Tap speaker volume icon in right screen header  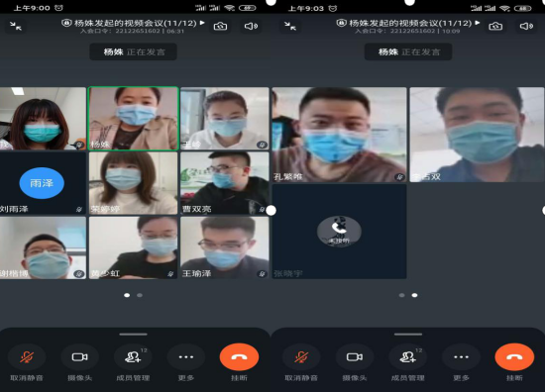point(526,26)
